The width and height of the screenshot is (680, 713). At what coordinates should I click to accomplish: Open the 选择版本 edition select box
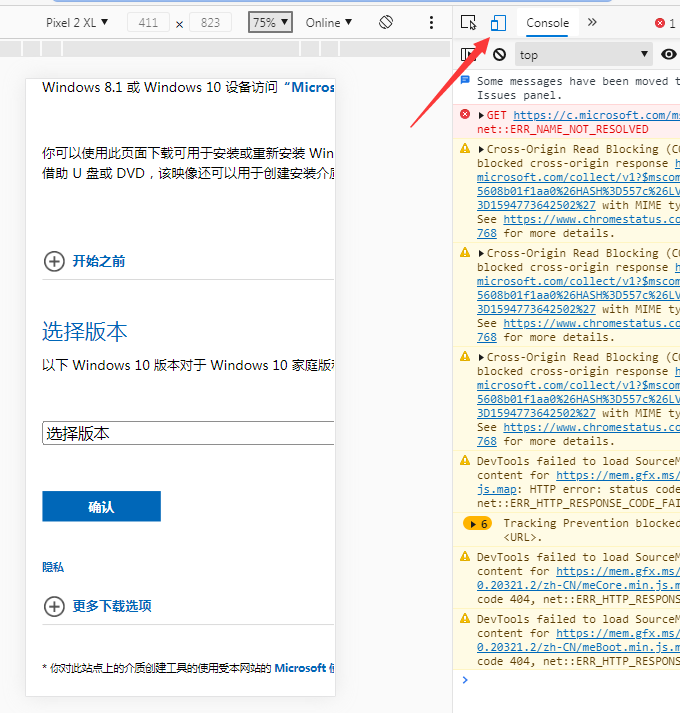click(188, 433)
